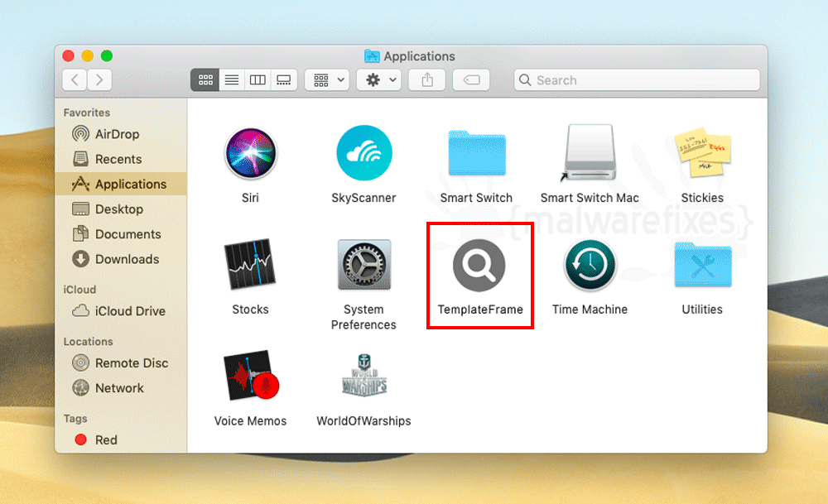Image resolution: width=828 pixels, height=504 pixels.
Task: Minimize the Finder window with the yellow button
Action: 88,56
